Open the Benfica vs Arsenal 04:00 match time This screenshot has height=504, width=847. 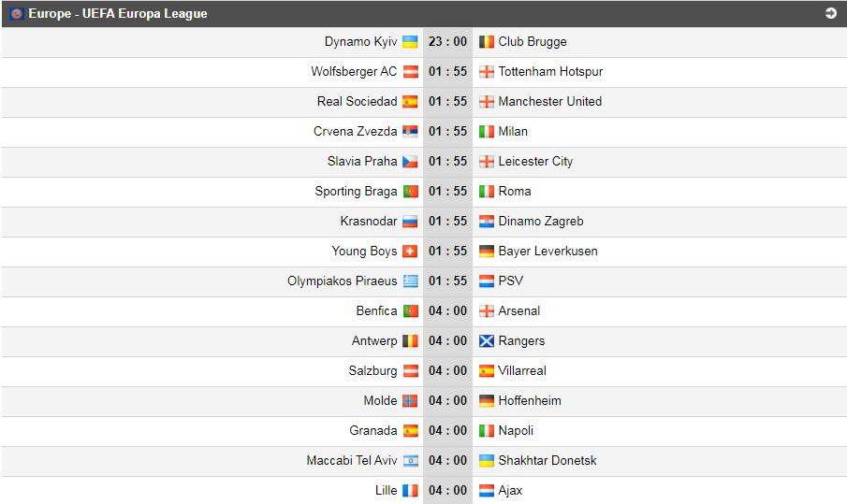(x=447, y=311)
